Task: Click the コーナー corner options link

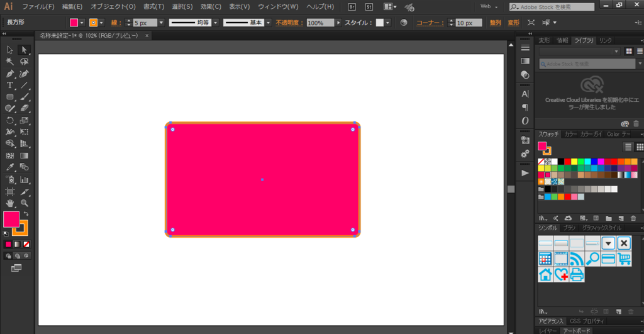Action: 430,23
